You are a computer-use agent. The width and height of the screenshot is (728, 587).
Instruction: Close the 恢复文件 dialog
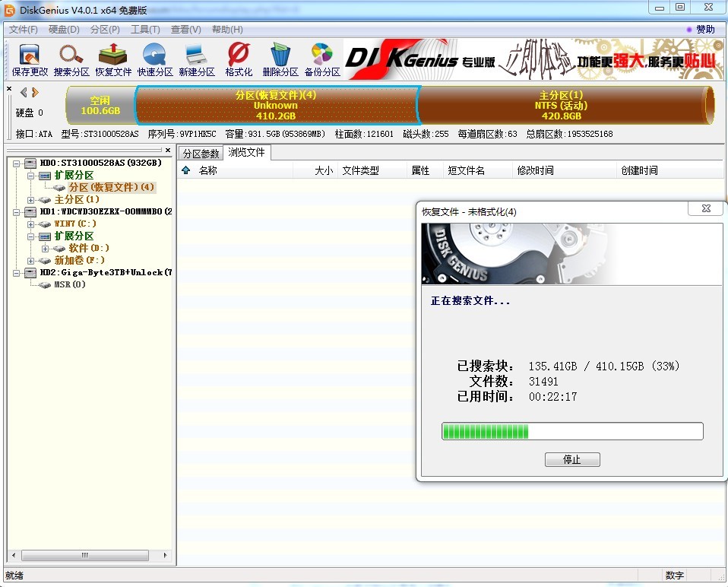[706, 208]
